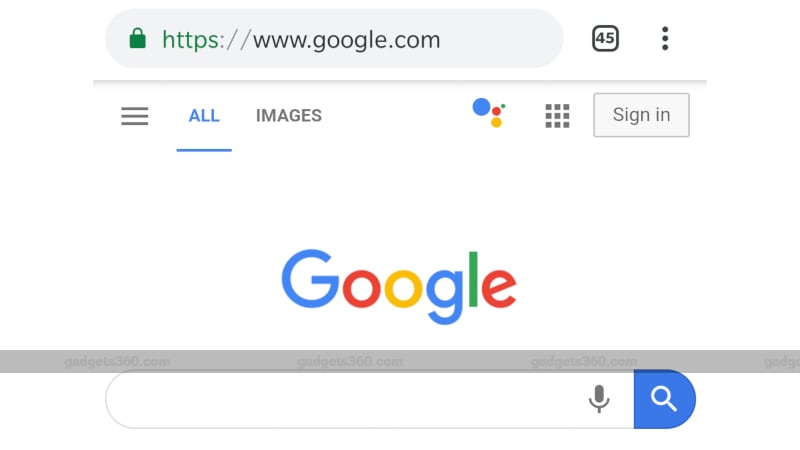800x450 pixels.
Task: Click the Sign in button
Action: pyautogui.click(x=641, y=115)
